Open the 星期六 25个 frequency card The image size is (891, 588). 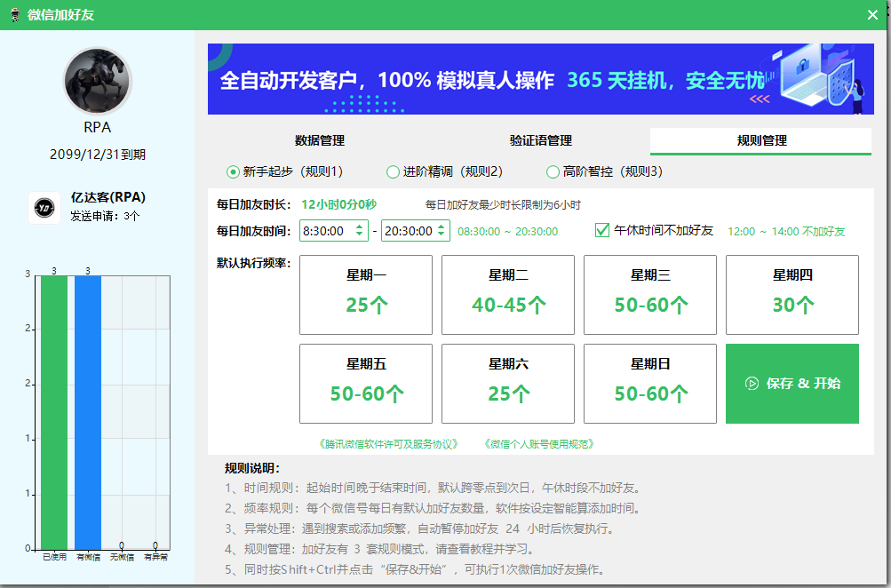pyautogui.click(x=508, y=384)
